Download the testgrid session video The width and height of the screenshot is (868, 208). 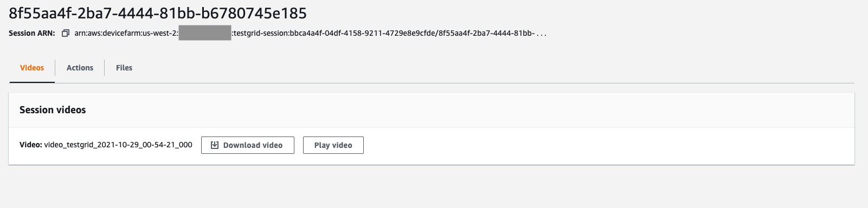click(x=247, y=145)
